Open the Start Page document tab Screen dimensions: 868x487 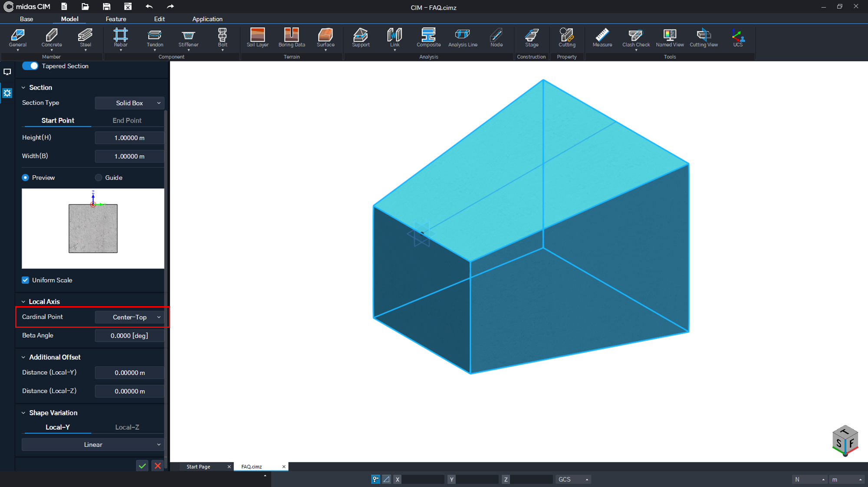click(x=198, y=467)
